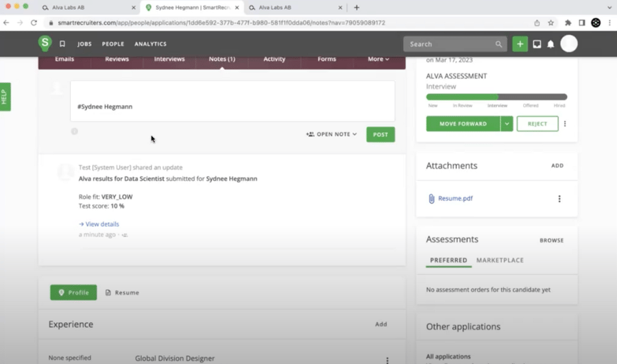Click the MOVE FORWARD button

(x=463, y=123)
